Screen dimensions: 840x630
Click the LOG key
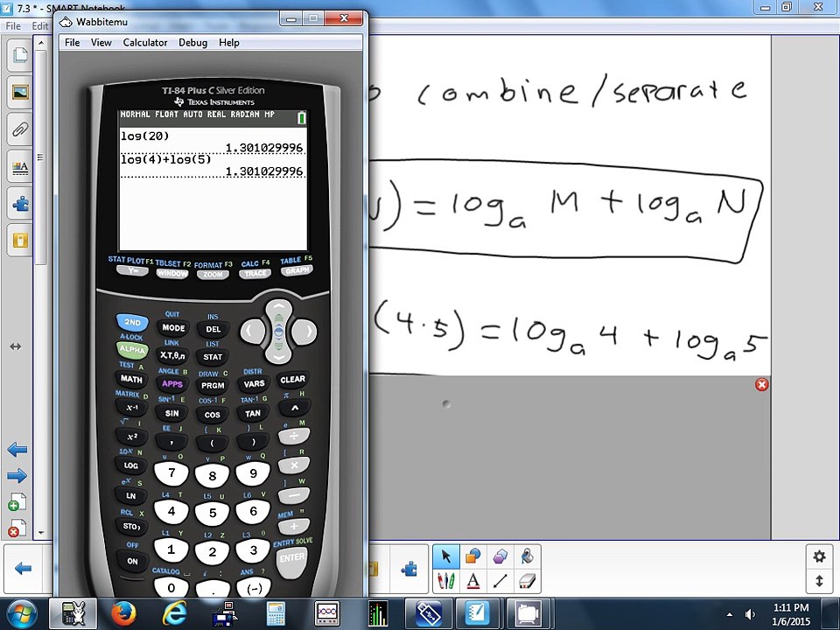[x=131, y=465]
